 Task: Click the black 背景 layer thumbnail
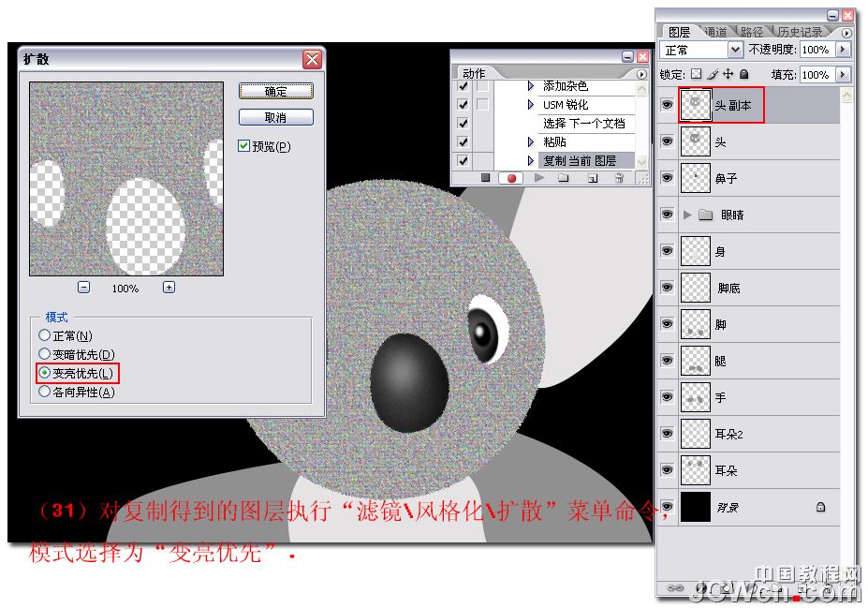pos(696,507)
